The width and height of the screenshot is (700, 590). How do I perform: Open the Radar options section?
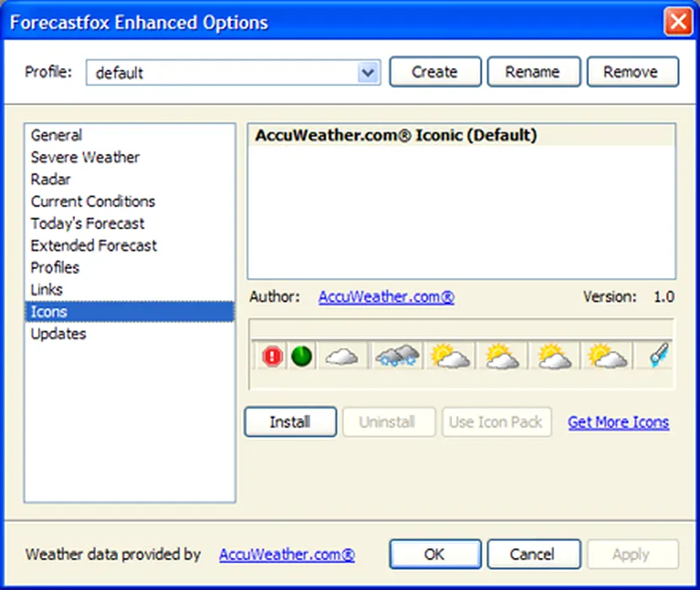tap(130, 179)
